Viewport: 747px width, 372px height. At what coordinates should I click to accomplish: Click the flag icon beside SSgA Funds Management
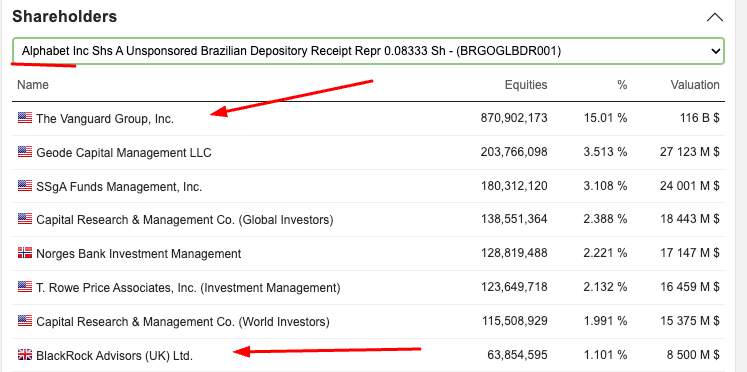pos(25,186)
